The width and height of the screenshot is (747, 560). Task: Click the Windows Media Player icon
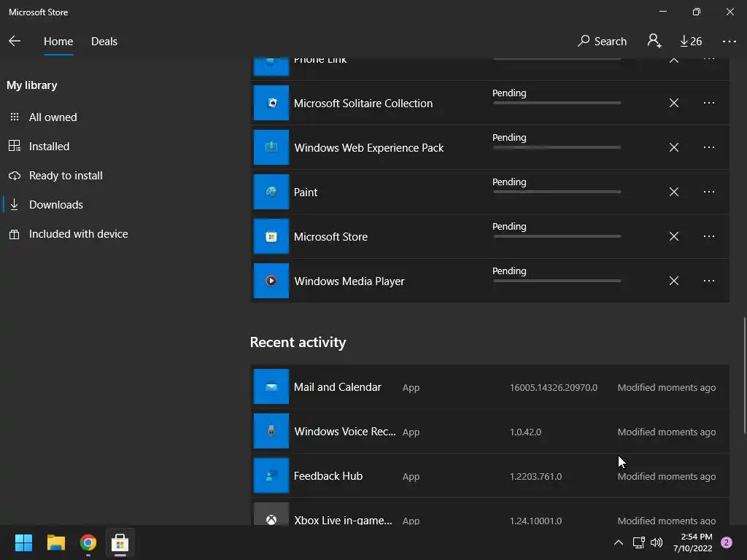[x=271, y=281]
